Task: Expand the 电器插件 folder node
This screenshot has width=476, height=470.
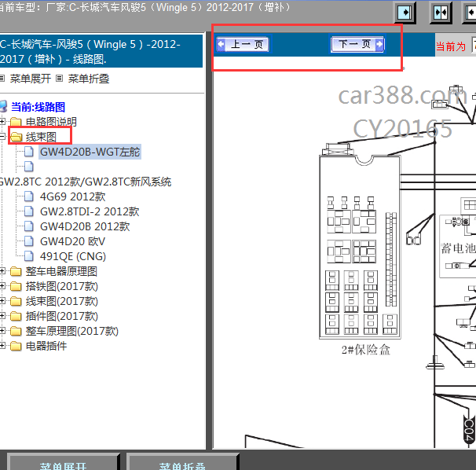Action: [2, 346]
